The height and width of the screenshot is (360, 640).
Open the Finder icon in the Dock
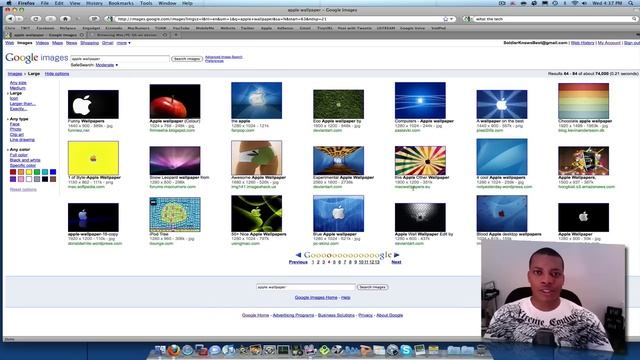pos(160,350)
